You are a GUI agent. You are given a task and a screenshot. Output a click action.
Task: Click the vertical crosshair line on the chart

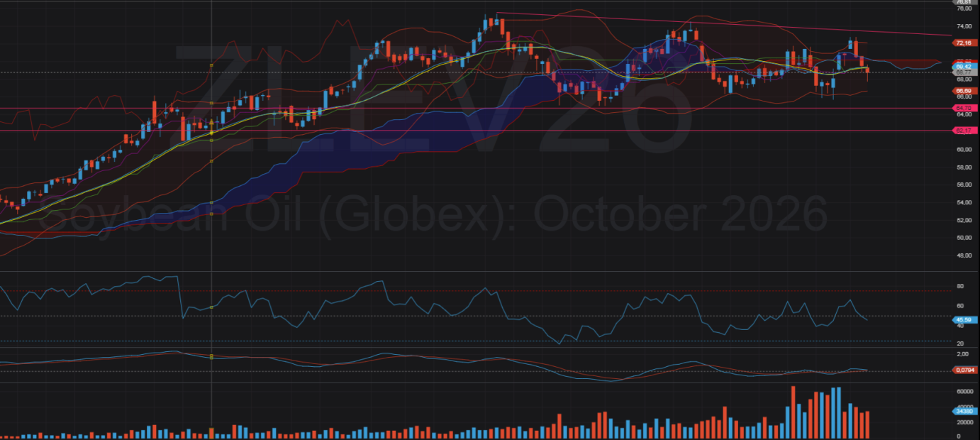click(211, 220)
